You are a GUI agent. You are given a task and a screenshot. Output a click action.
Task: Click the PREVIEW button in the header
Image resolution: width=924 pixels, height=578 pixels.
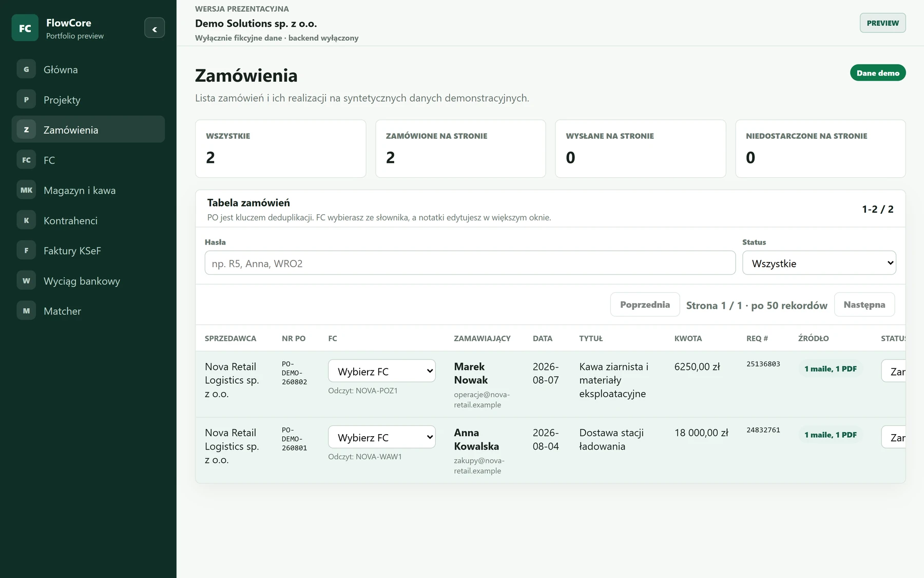point(882,23)
